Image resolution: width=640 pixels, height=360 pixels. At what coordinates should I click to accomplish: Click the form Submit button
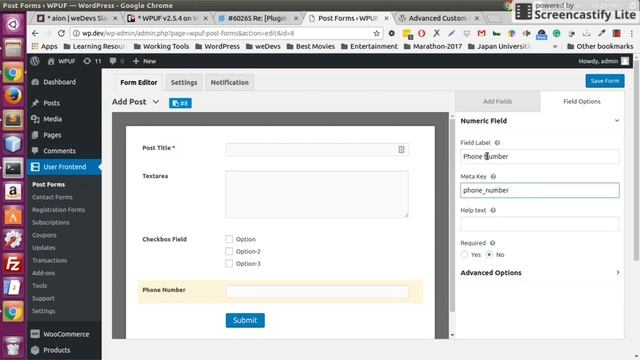tap(245, 320)
